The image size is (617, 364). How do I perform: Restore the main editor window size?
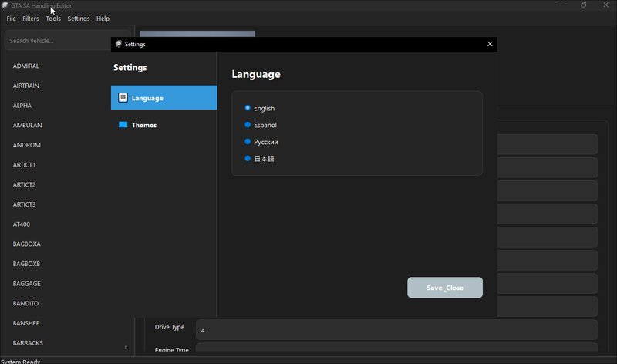tap(584, 5)
